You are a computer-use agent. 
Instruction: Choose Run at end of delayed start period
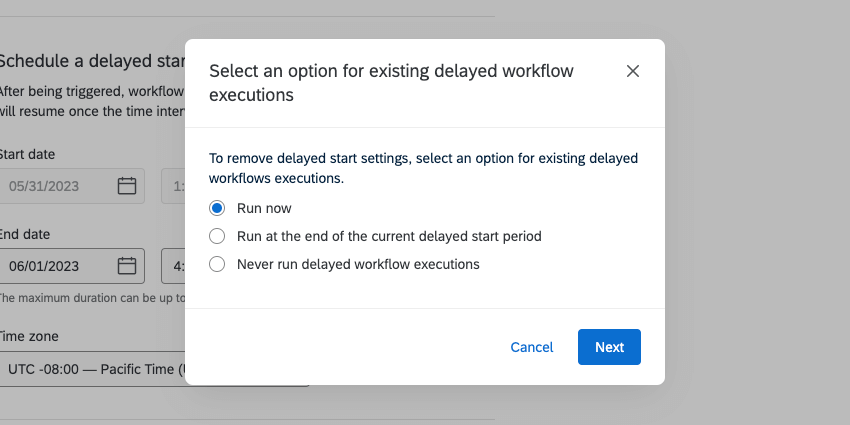(217, 236)
